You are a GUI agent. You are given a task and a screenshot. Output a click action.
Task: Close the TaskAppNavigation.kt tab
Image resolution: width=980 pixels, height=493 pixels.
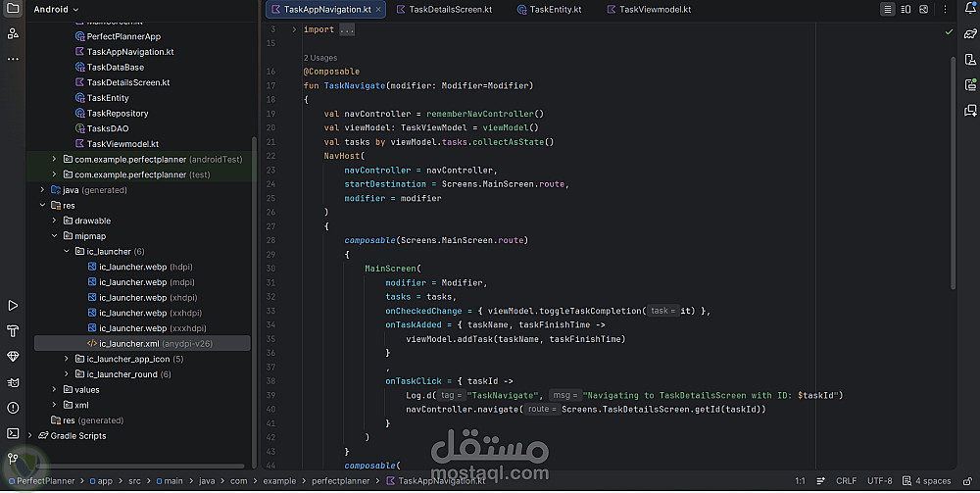pyautogui.click(x=378, y=10)
